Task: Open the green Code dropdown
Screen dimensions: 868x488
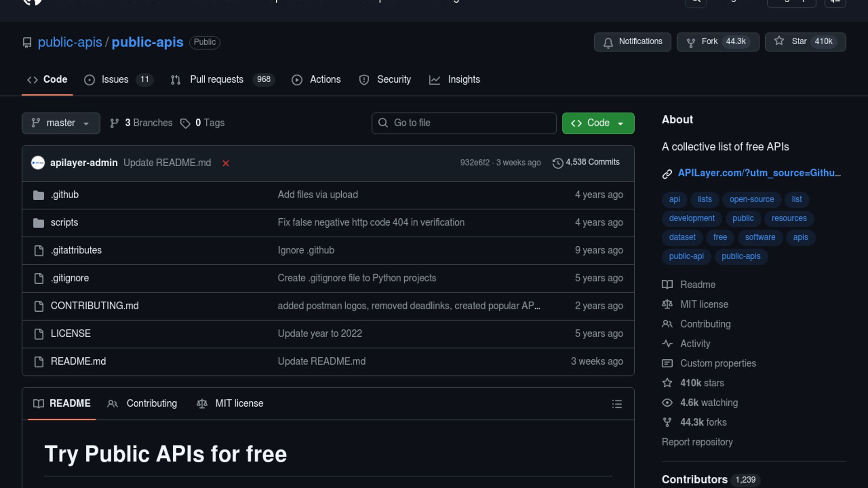Action: [598, 123]
